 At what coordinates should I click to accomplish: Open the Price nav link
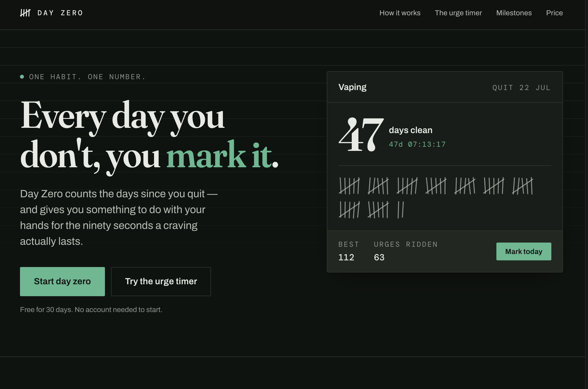coord(554,13)
